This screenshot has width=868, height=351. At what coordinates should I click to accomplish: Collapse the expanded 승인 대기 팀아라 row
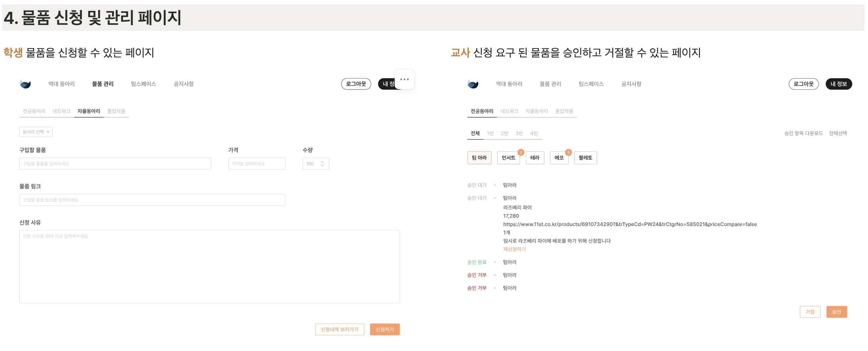coord(495,198)
